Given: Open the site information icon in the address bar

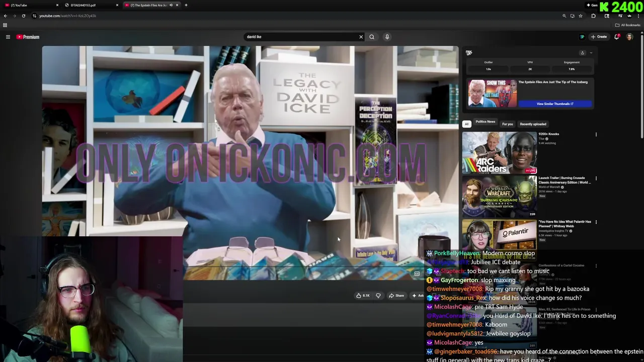Looking at the screenshot, I should click(x=34, y=16).
